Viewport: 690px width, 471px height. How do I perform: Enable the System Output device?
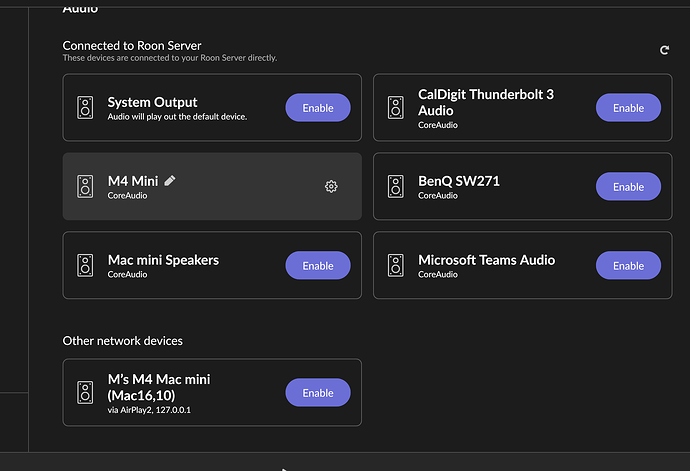pos(318,107)
